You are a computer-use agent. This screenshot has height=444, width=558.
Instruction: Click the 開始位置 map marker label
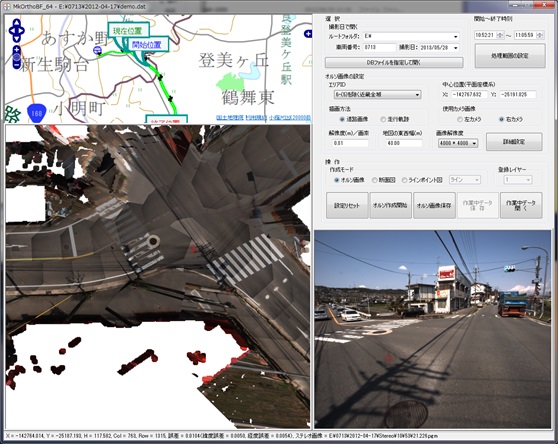(147, 45)
